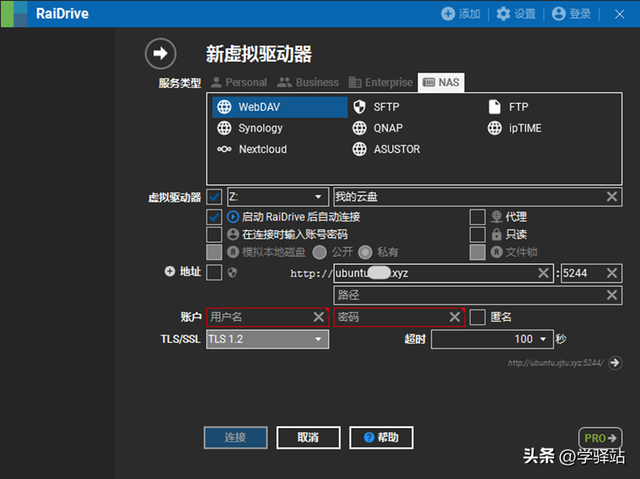This screenshot has height=479, width=640.
Task: Clear the 密码 password field
Action: tap(454, 317)
